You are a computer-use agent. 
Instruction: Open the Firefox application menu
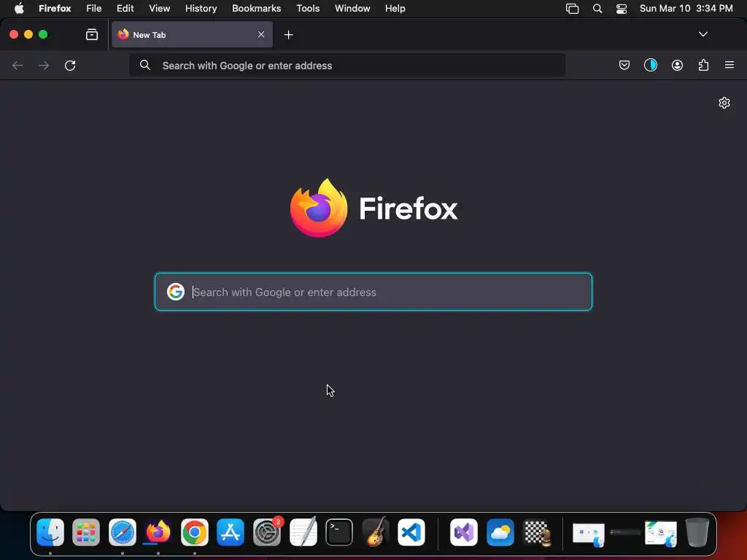[55, 8]
